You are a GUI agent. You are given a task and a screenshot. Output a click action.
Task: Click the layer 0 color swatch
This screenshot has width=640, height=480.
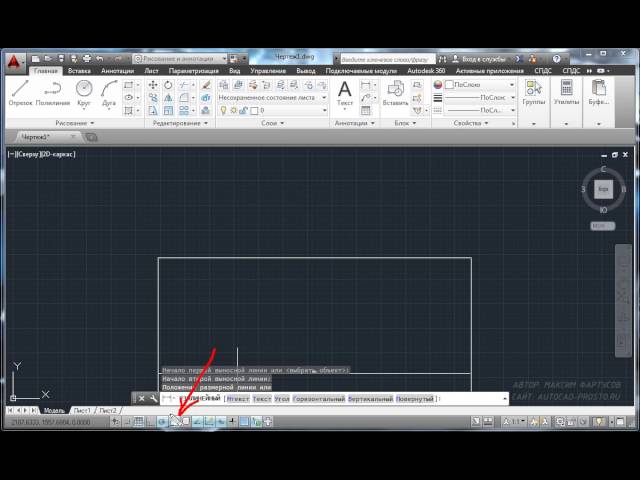click(x=254, y=111)
